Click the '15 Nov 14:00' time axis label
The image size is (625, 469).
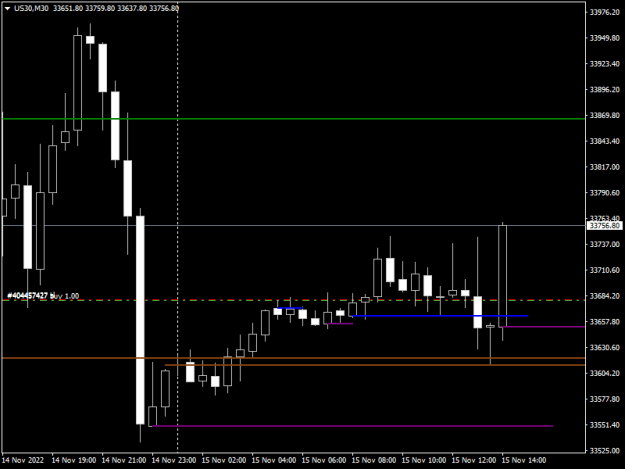(524, 460)
